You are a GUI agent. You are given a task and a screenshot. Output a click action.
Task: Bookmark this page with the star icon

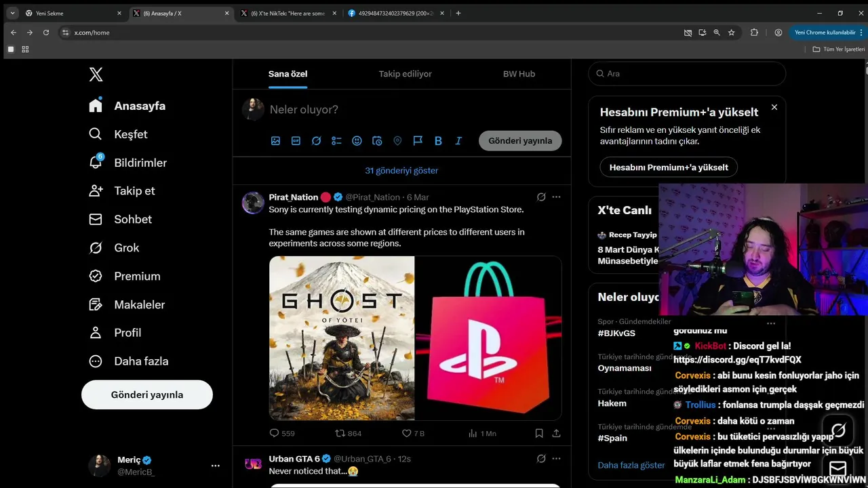point(732,33)
